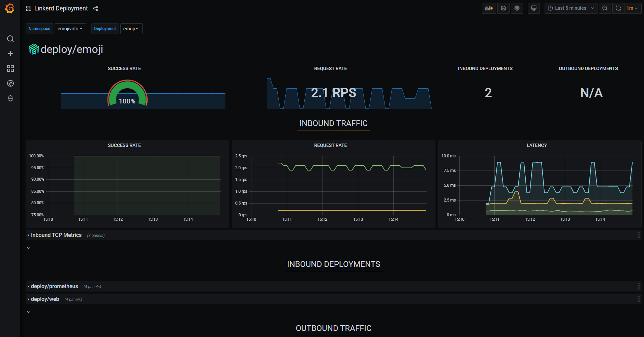This screenshot has height=337, width=644.
Task: Open the Inbound Traffic Success Rate graph title
Action: pos(124,145)
